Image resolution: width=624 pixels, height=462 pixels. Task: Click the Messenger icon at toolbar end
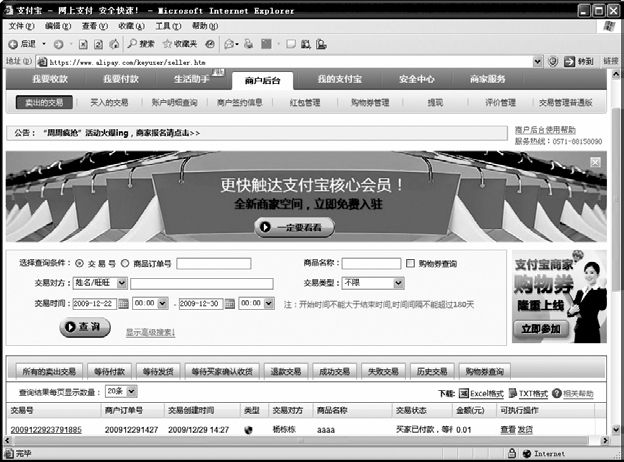point(321,44)
